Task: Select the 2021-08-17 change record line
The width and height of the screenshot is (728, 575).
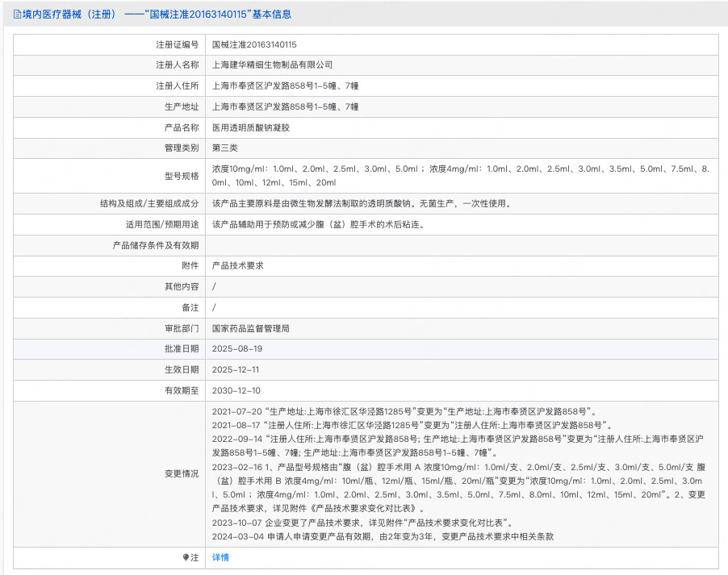Action: 412,425
